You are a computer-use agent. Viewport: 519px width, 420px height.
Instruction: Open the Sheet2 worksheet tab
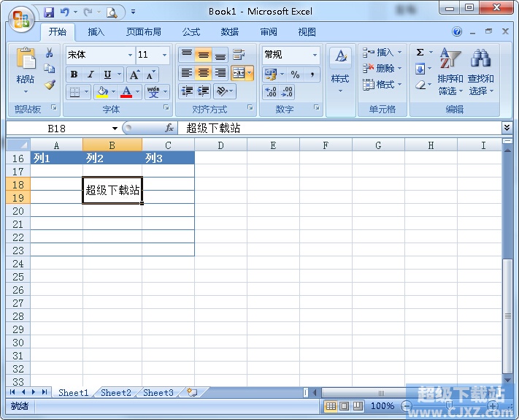116,392
